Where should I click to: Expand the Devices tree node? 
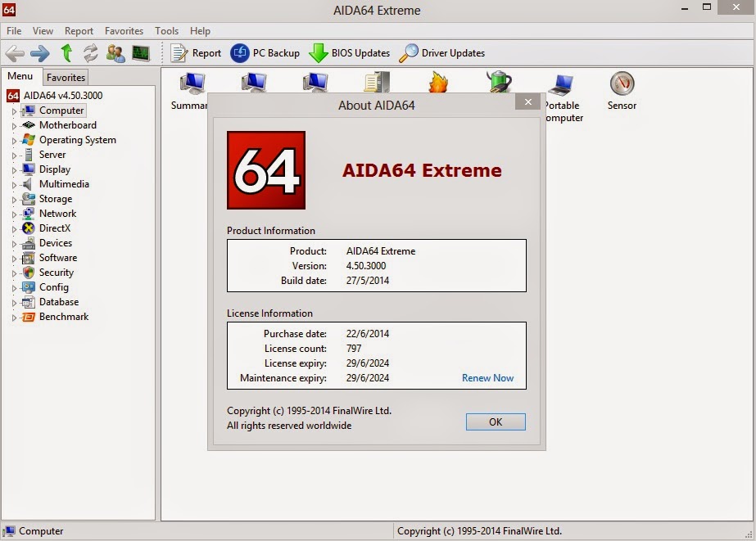(14, 244)
